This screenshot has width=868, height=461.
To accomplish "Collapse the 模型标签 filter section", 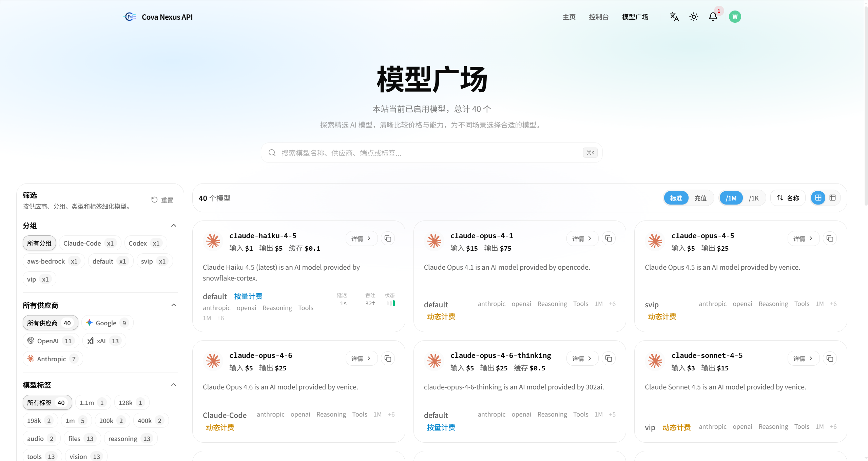I will pos(174,385).
